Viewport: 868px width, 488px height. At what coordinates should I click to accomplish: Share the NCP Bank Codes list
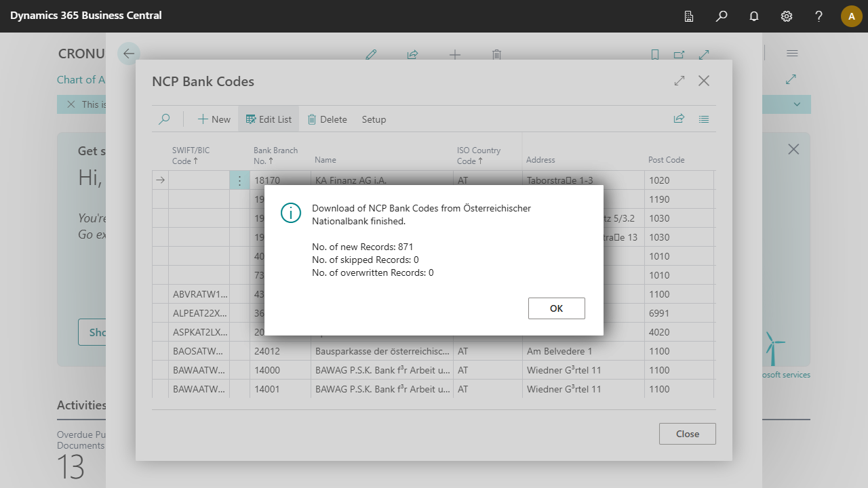679,119
